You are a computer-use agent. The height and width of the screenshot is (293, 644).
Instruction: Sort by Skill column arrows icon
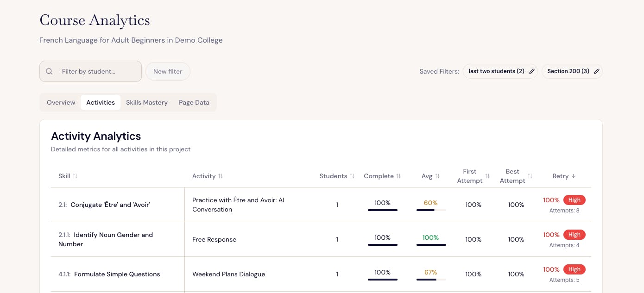pyautogui.click(x=75, y=176)
